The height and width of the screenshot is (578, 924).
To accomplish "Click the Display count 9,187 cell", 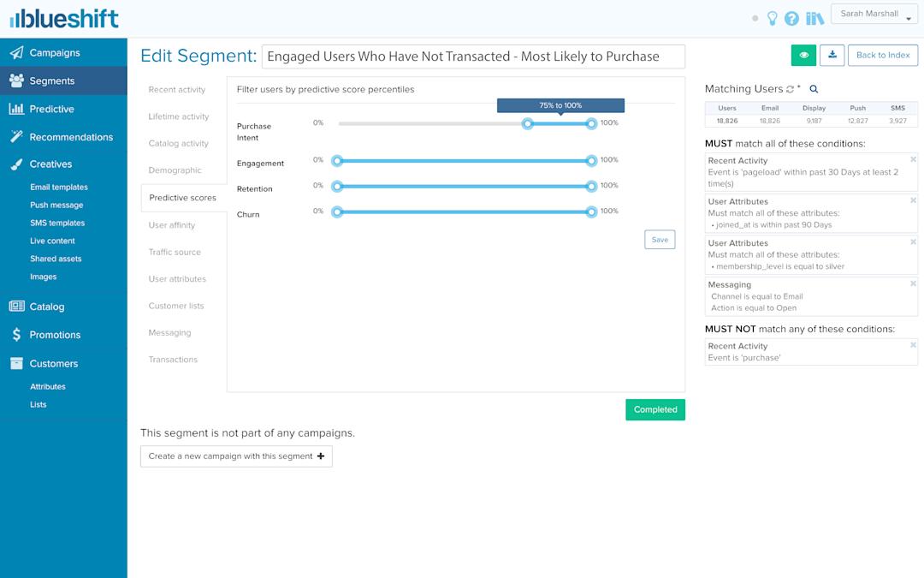I will pos(814,121).
